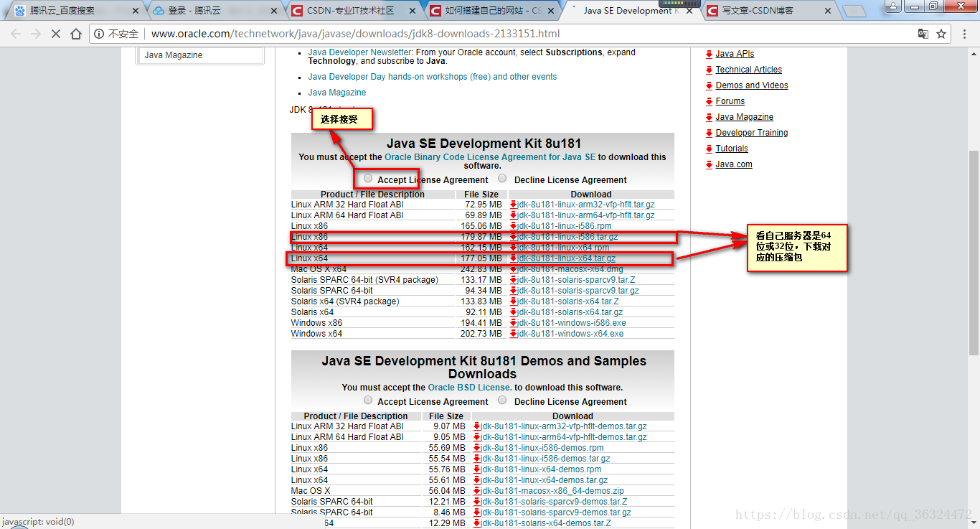Click red arrow icon beside Forums
The height and width of the screenshot is (529, 980).
(x=709, y=101)
